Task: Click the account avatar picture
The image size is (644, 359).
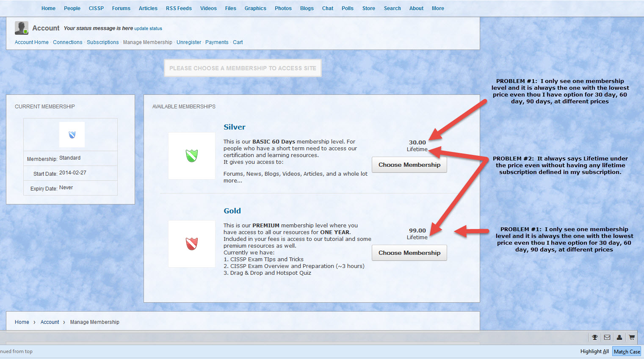Action: (22, 28)
